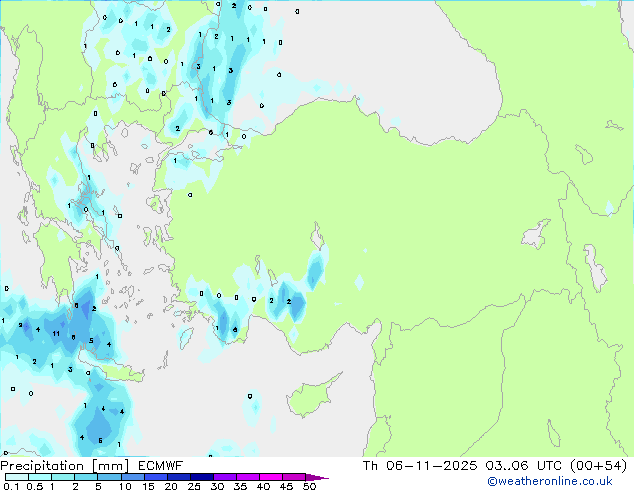Image resolution: width=634 pixels, height=490 pixels.
Task: Click the date "06-11-2025" text
Action: click(x=431, y=466)
